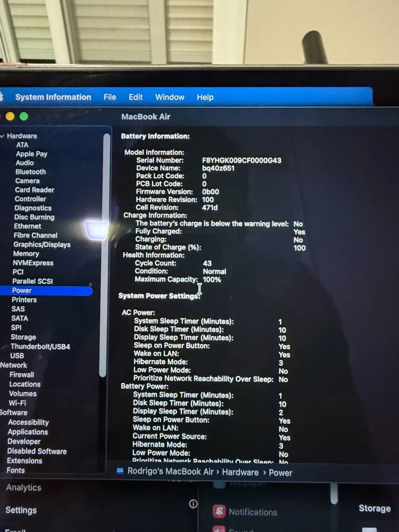399x532 pixels.
Task: Select Extensions under Software
Action: click(25, 461)
